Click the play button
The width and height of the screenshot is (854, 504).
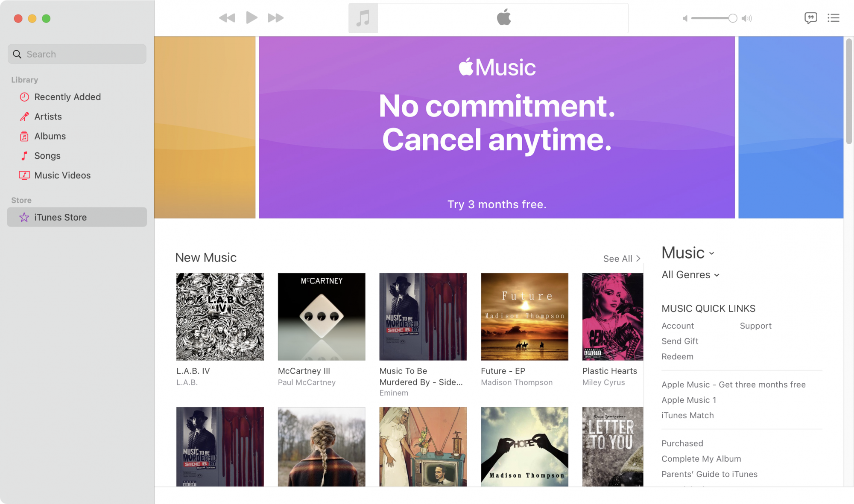[252, 18]
